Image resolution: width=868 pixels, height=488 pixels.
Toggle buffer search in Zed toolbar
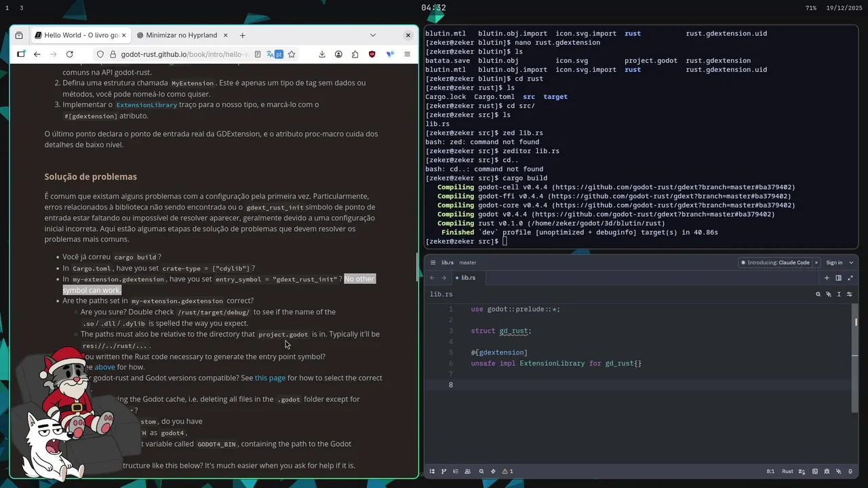pos(818,294)
